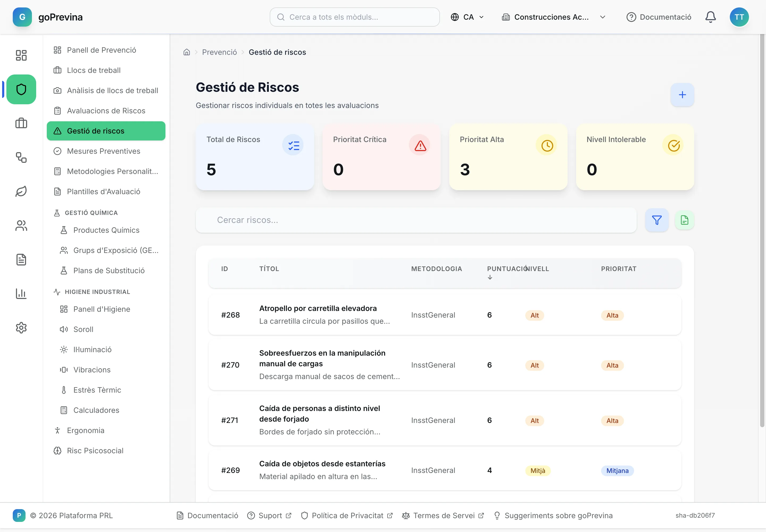Click the notifications bell icon

click(710, 17)
